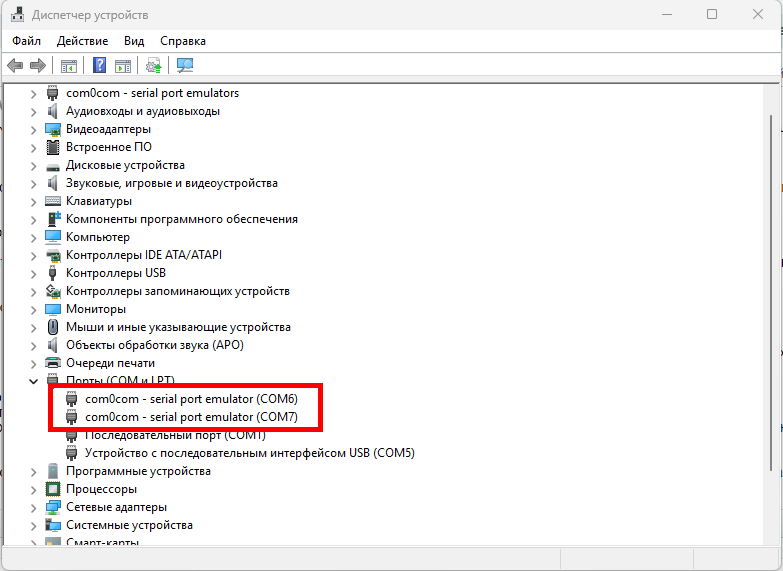
Task: Click the Дисковые устройства drive icon
Action: 52,166
